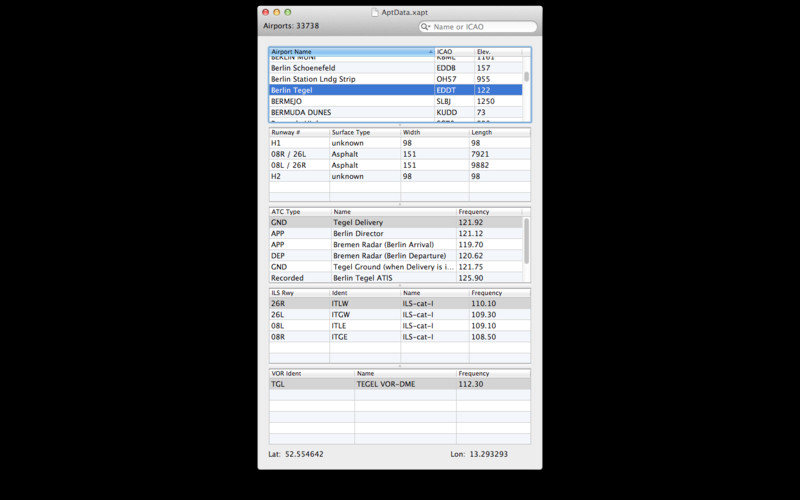Click the ILS Rwy column header
The image size is (800, 500).
(299, 293)
